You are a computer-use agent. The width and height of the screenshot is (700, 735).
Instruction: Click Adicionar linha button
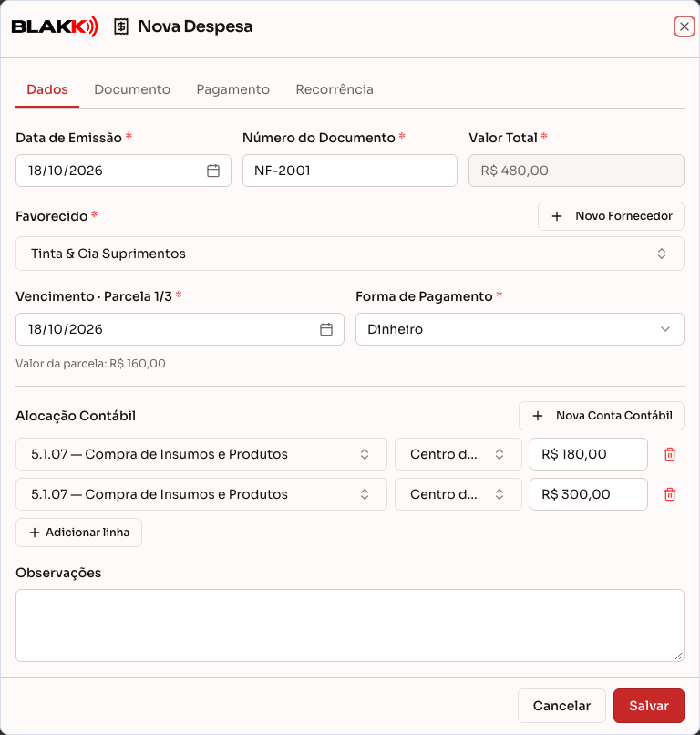click(x=78, y=533)
